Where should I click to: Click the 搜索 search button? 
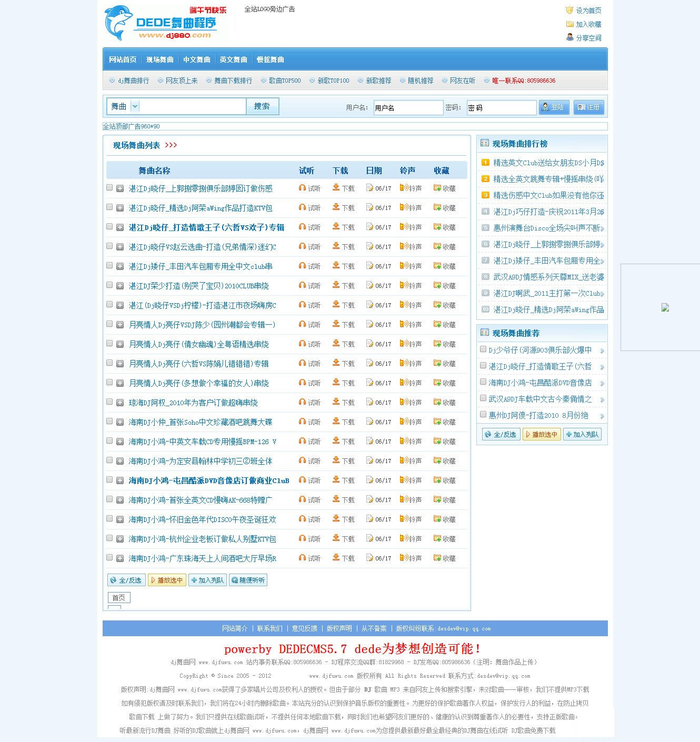[x=262, y=106]
